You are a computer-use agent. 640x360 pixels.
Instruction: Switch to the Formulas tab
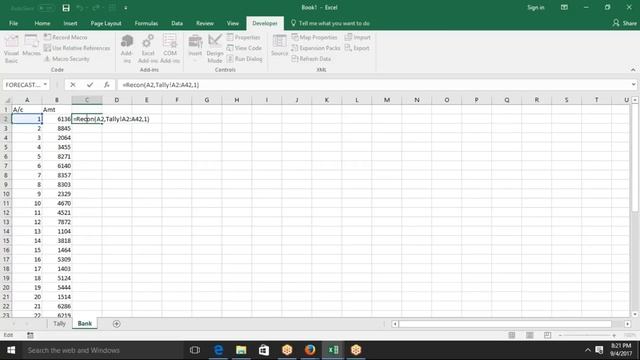pyautogui.click(x=146, y=23)
